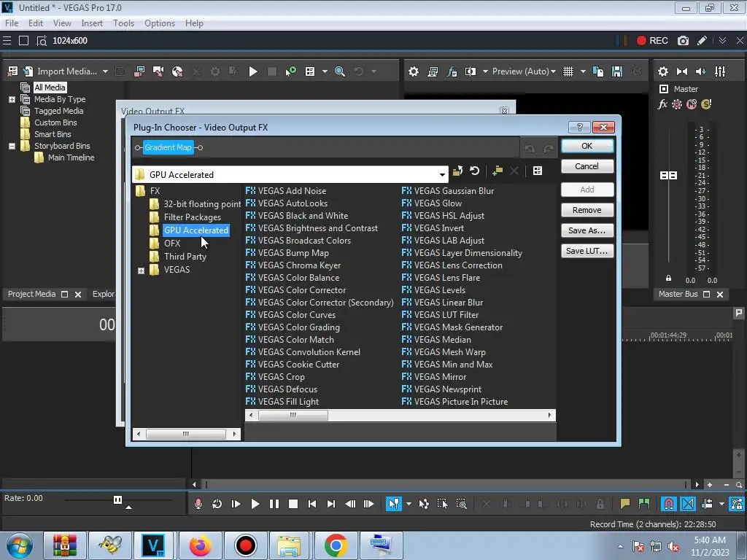Viewport: 747px width, 560px height.
Task: Open Google Chrome from taskbar
Action: tap(336, 545)
